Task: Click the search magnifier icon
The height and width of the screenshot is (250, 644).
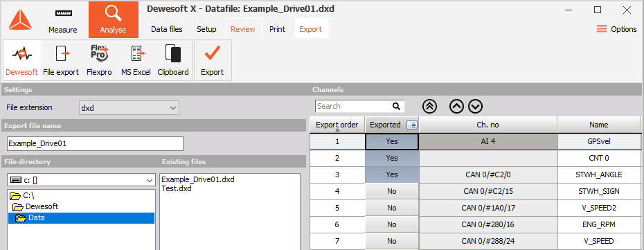Action: point(396,107)
